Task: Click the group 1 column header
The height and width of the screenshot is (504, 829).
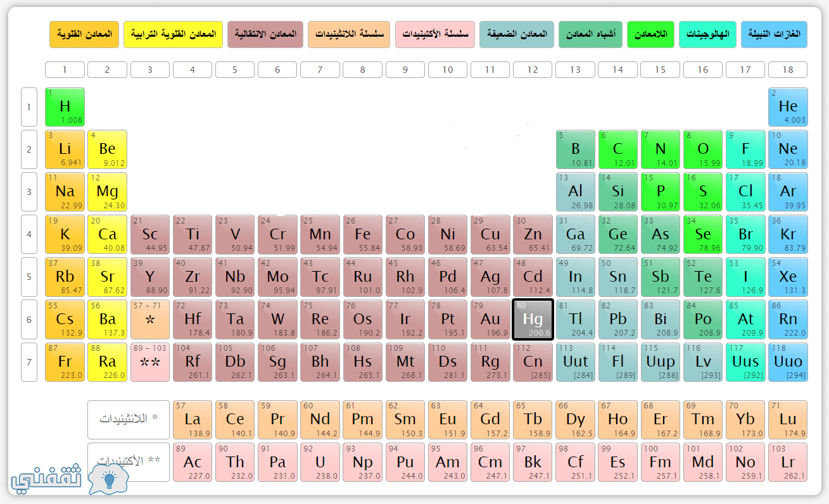Action: [65, 70]
